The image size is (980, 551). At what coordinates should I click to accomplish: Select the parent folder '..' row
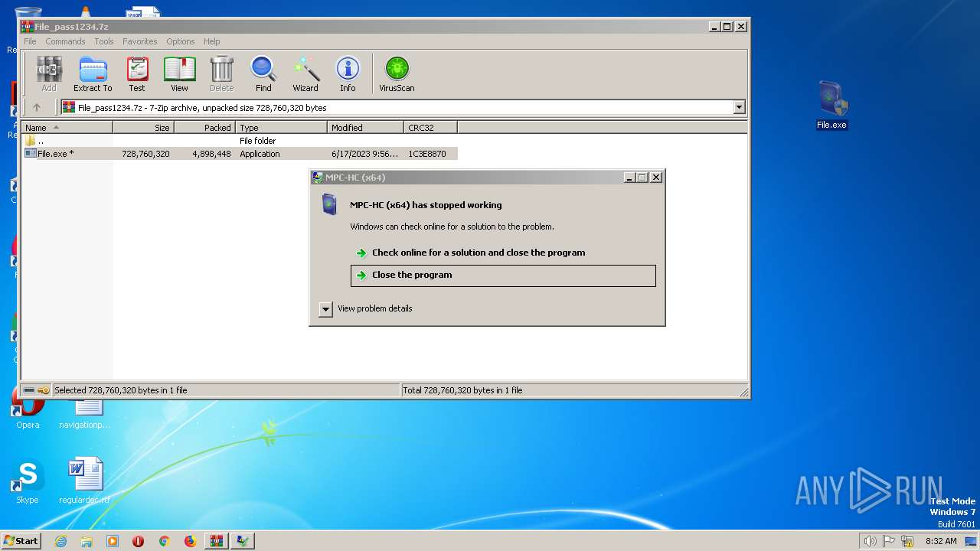240,141
